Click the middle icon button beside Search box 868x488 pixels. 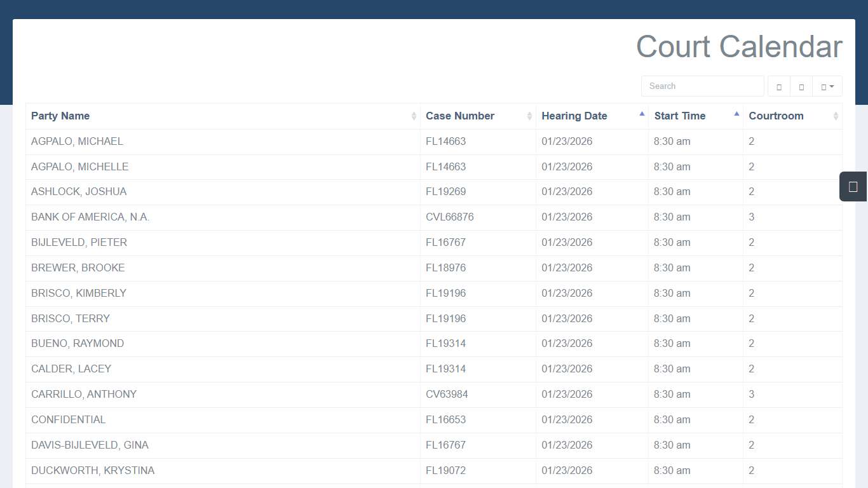(x=801, y=86)
